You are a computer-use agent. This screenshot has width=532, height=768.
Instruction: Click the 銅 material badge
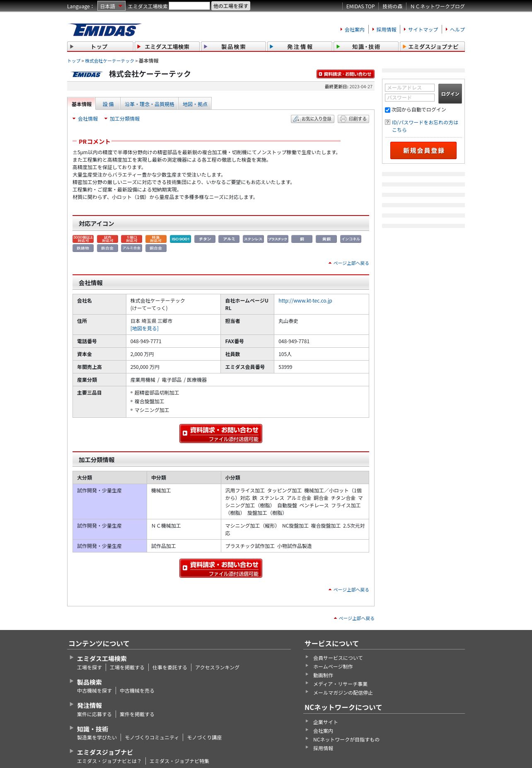(302, 239)
